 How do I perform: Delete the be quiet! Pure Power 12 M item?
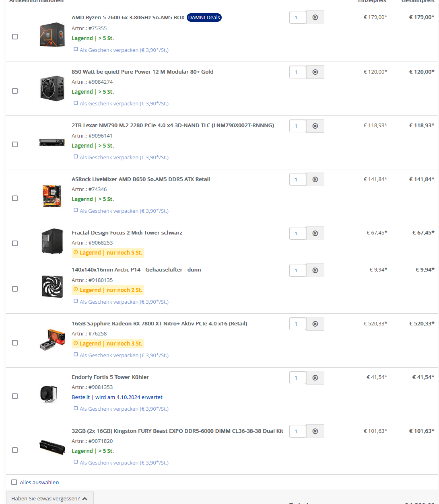coord(315,72)
